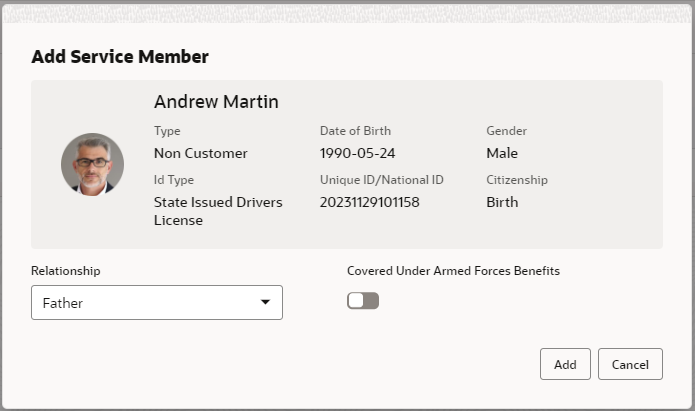Click the "Date of Birth" label
The width and height of the screenshot is (695, 411).
(x=355, y=131)
